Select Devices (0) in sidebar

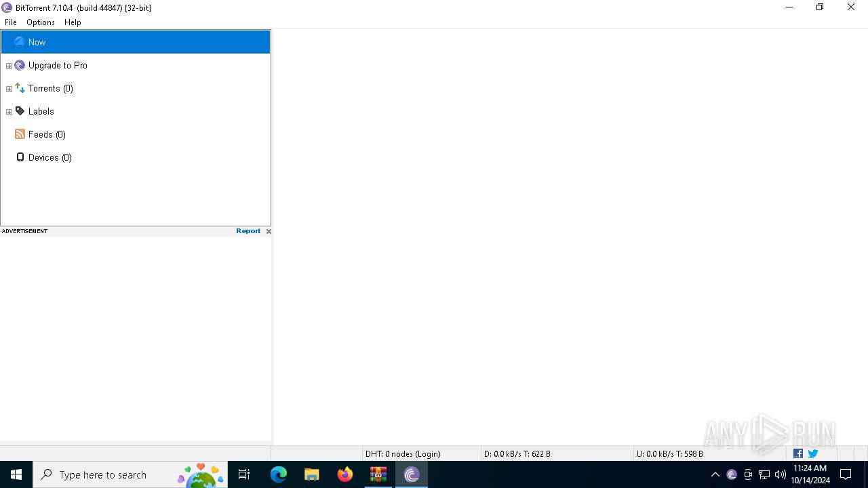[x=50, y=157]
